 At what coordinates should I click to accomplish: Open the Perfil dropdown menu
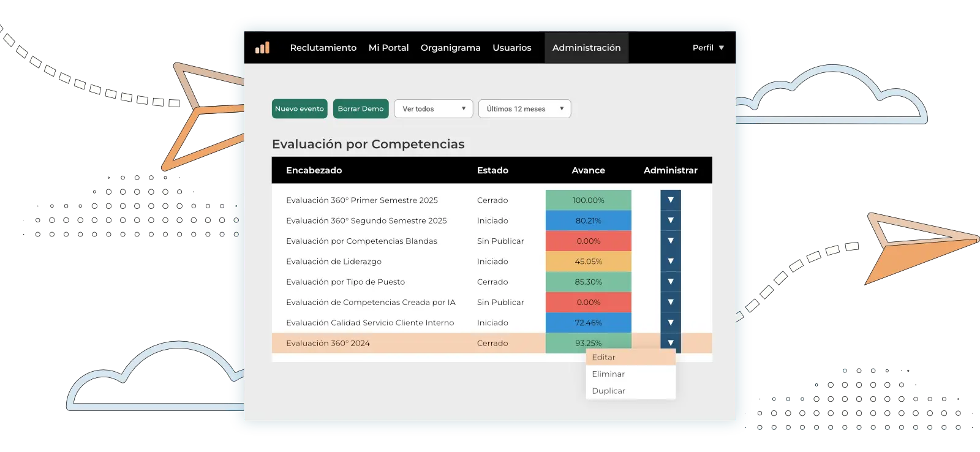coord(708,48)
